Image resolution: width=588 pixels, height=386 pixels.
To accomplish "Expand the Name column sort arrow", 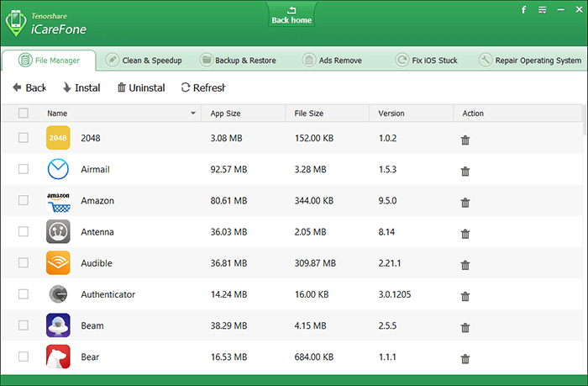I will (x=194, y=113).
